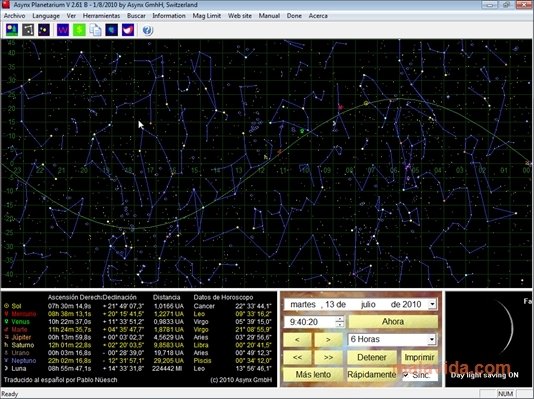
Task: Click the time field spinner arrows
Action: [340, 322]
